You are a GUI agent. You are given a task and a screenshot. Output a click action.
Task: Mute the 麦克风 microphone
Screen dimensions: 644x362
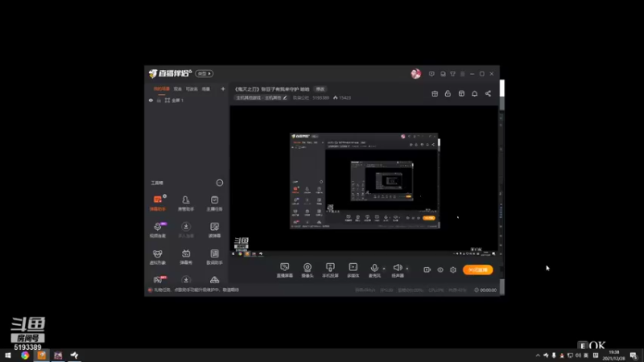374,270
